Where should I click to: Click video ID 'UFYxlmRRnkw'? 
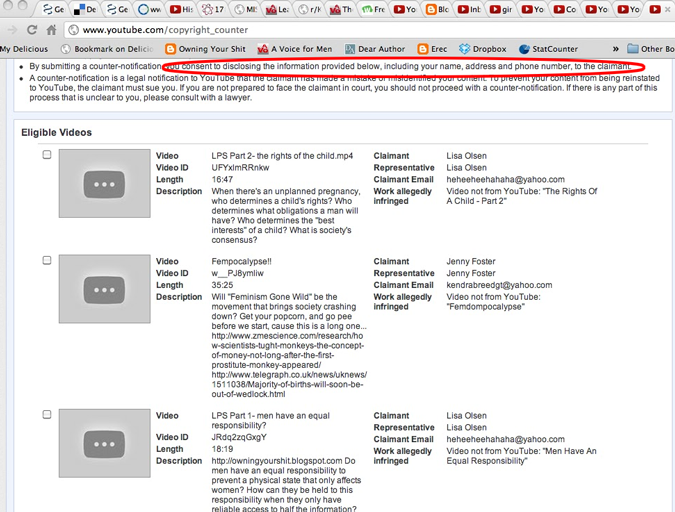click(x=240, y=168)
